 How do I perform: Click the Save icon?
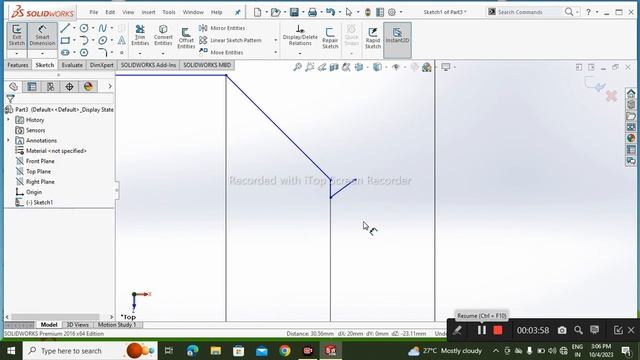coord(294,12)
